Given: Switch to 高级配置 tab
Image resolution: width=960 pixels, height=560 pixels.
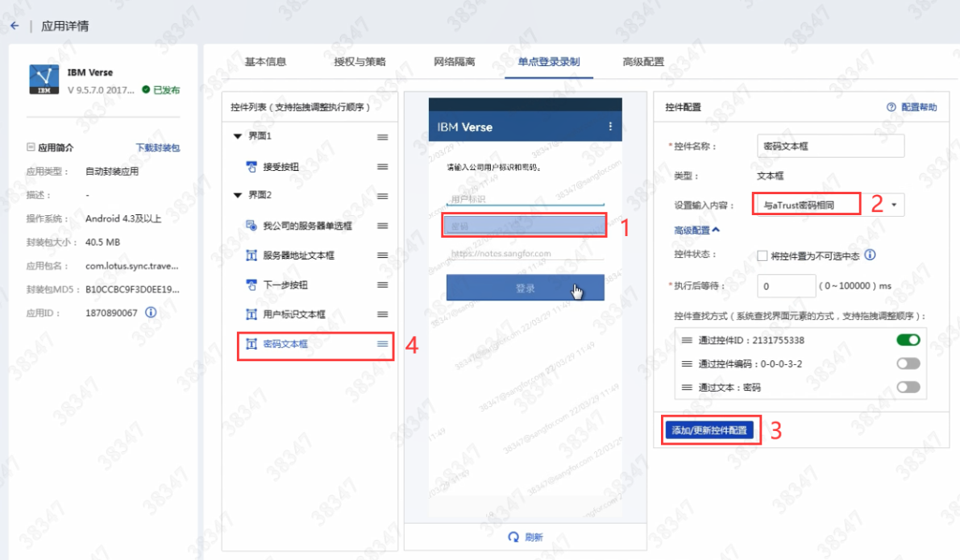Looking at the screenshot, I should [643, 61].
